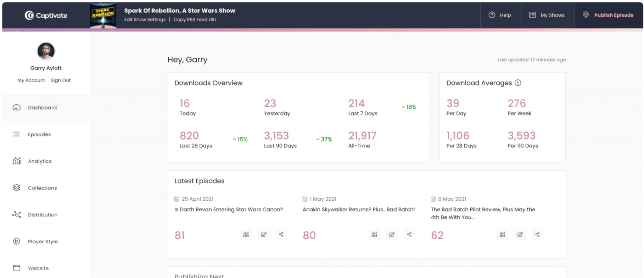Edit the Darth Revan episode
644x278 pixels.
tap(264, 235)
